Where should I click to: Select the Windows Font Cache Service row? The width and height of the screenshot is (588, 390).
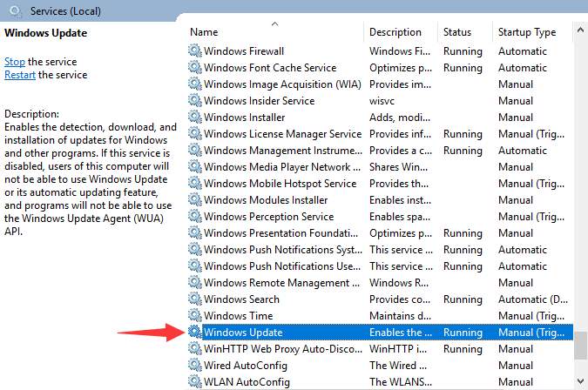[x=380, y=68]
